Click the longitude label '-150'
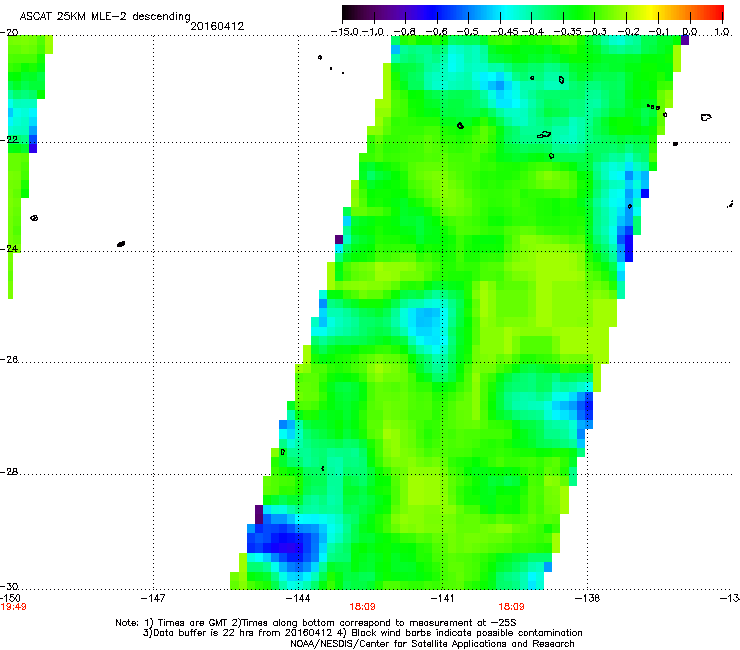 point(10,598)
